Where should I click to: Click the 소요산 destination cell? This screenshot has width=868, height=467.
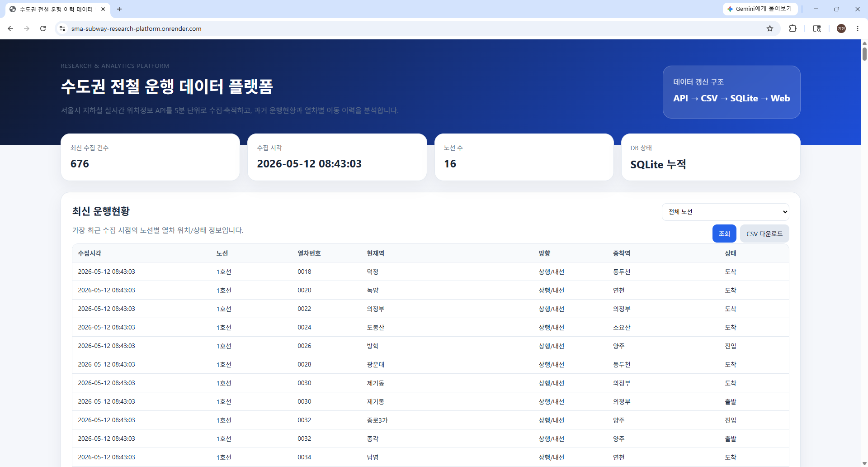tap(622, 328)
